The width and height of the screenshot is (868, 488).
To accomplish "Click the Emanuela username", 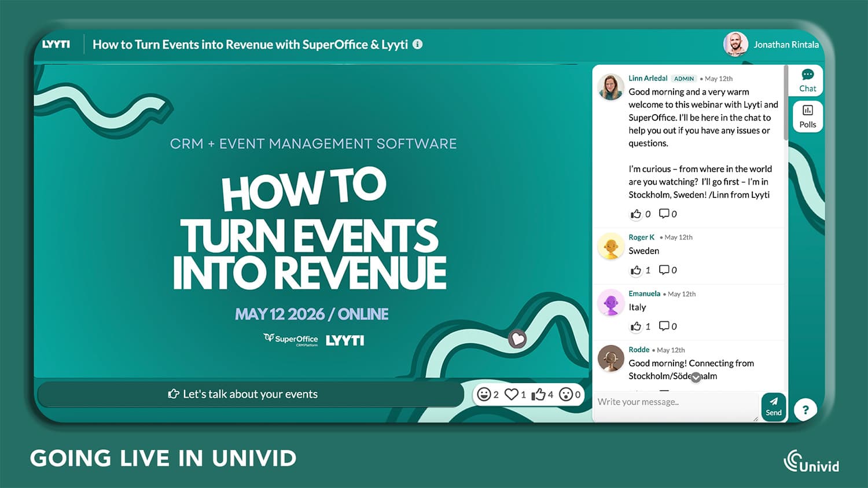I will click(644, 293).
